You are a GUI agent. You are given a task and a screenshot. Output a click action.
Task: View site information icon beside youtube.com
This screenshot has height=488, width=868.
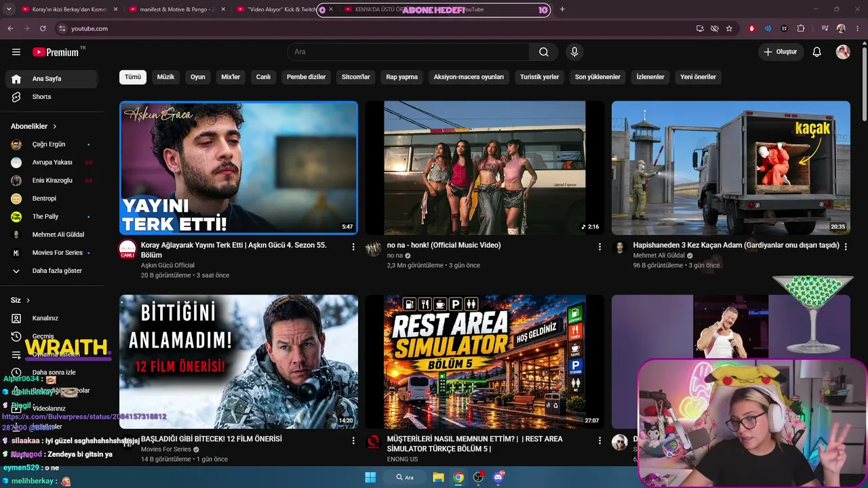click(62, 28)
